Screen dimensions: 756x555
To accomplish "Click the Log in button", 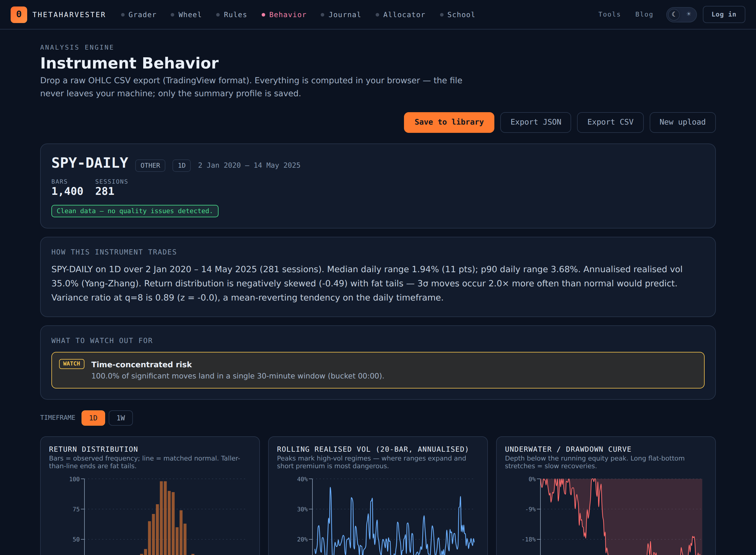I will pos(724,14).
